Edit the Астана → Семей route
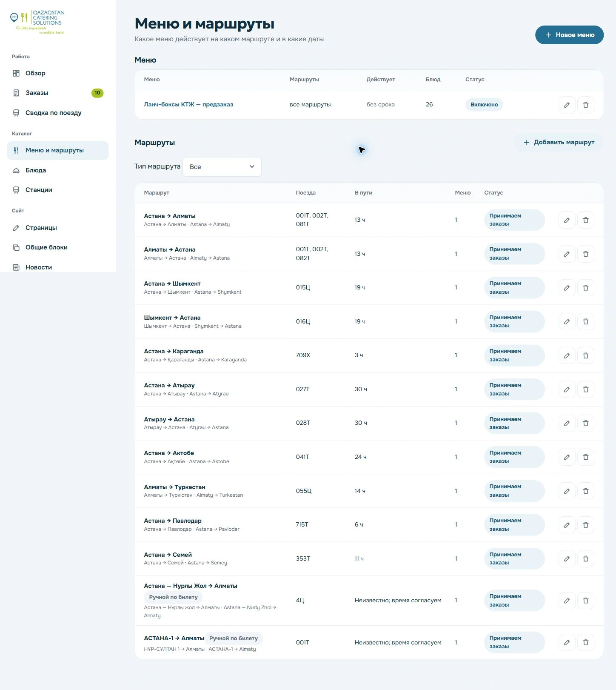Viewport: 616px width, 690px height. click(x=567, y=558)
